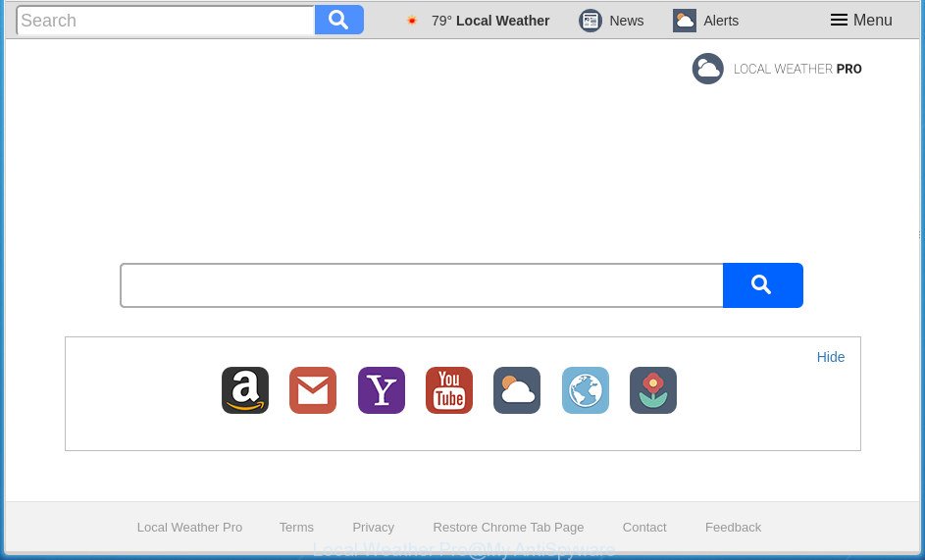Open the Local Weather Pro footer link
925x560 pixels.
[x=189, y=527]
